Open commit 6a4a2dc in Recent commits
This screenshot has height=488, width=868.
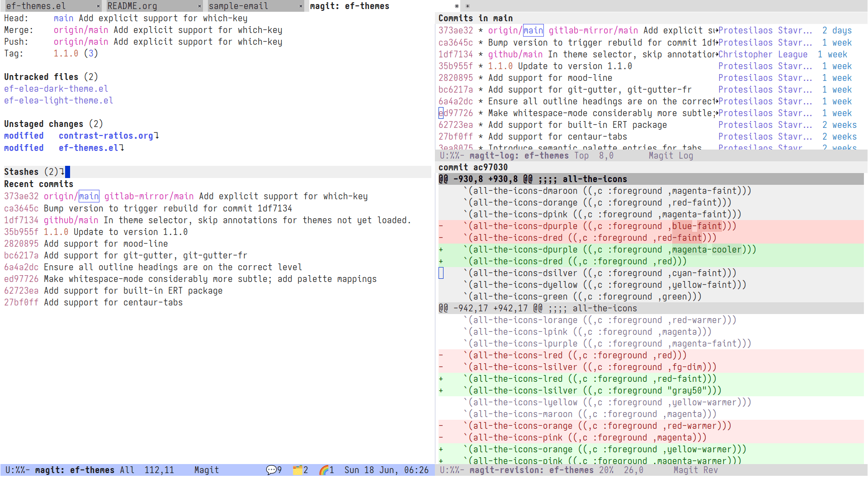21,267
